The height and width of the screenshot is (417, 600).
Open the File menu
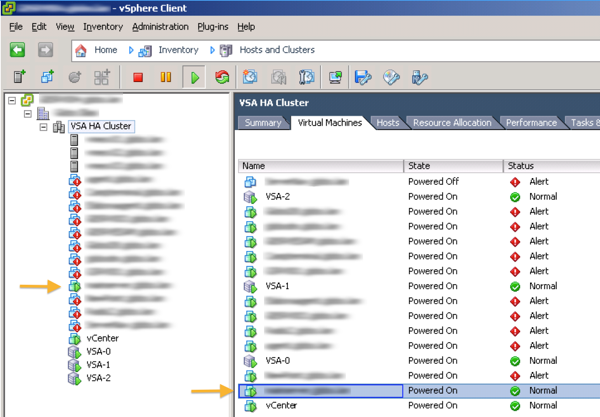click(x=16, y=27)
